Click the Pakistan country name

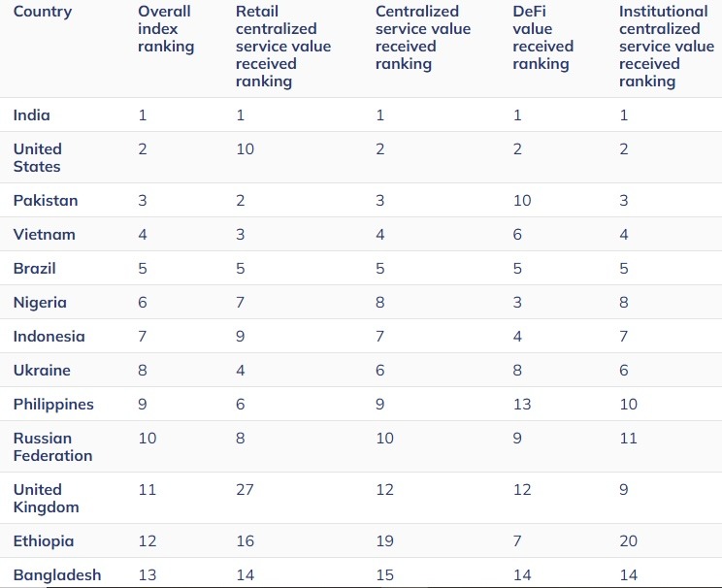[x=46, y=200]
